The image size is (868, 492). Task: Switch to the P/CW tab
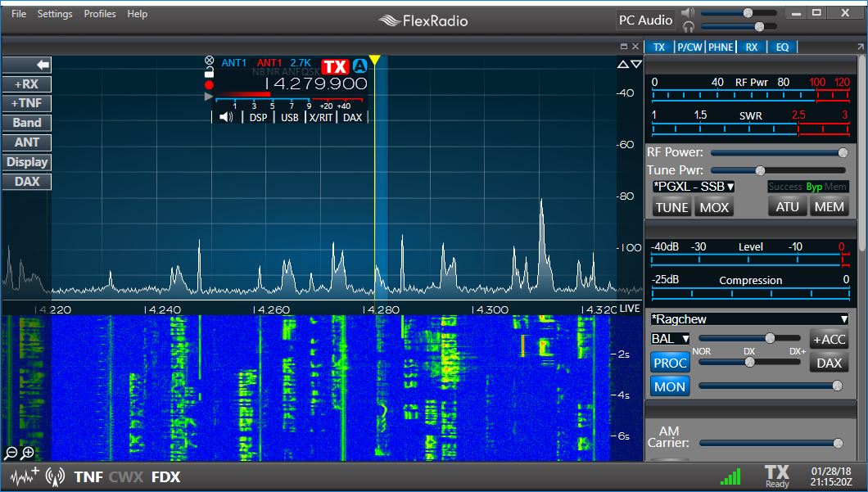(x=689, y=47)
